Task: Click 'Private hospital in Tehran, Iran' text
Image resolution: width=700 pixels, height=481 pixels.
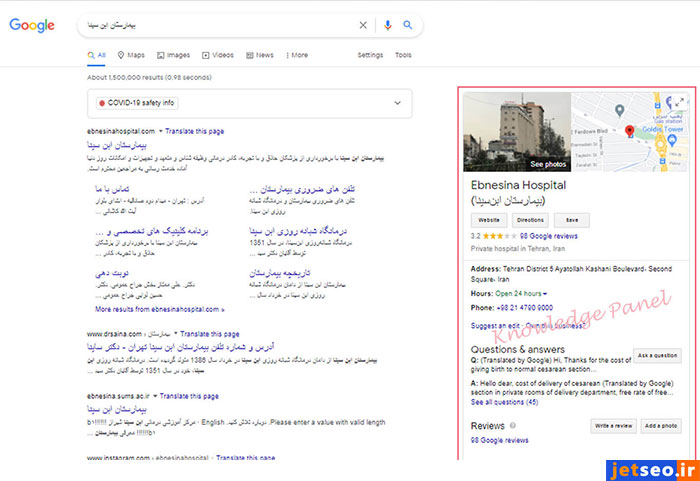Action: click(x=518, y=249)
